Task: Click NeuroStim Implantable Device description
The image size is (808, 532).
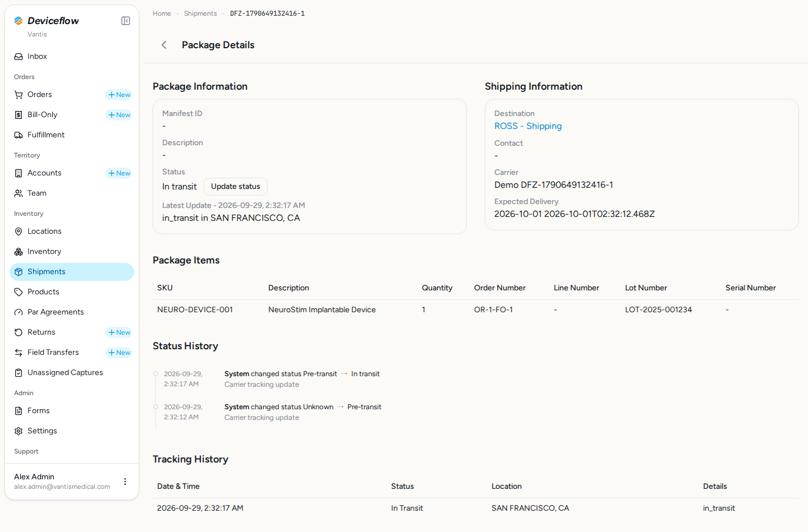Action: pos(322,309)
